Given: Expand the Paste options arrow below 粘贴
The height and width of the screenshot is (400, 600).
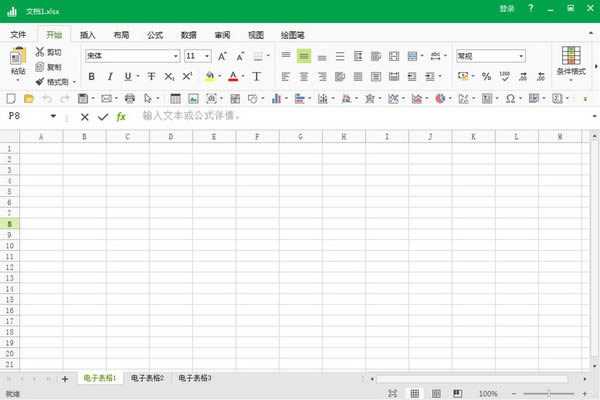Looking at the screenshot, I should click(18, 80).
